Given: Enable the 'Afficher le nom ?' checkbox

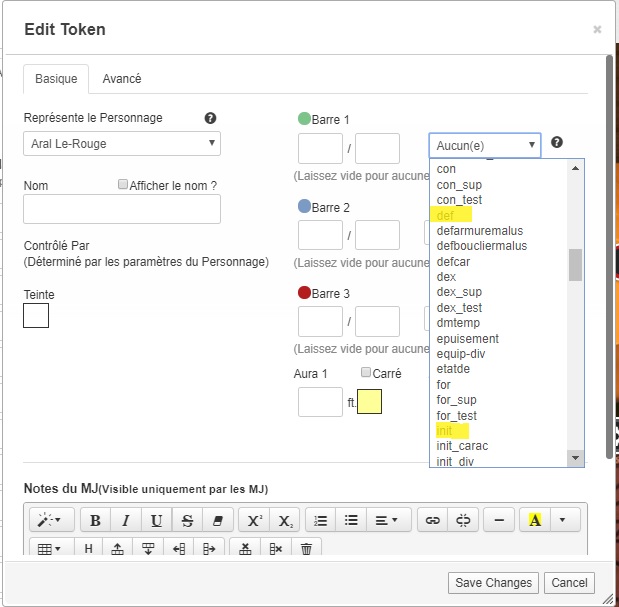Looking at the screenshot, I should pyautogui.click(x=123, y=185).
